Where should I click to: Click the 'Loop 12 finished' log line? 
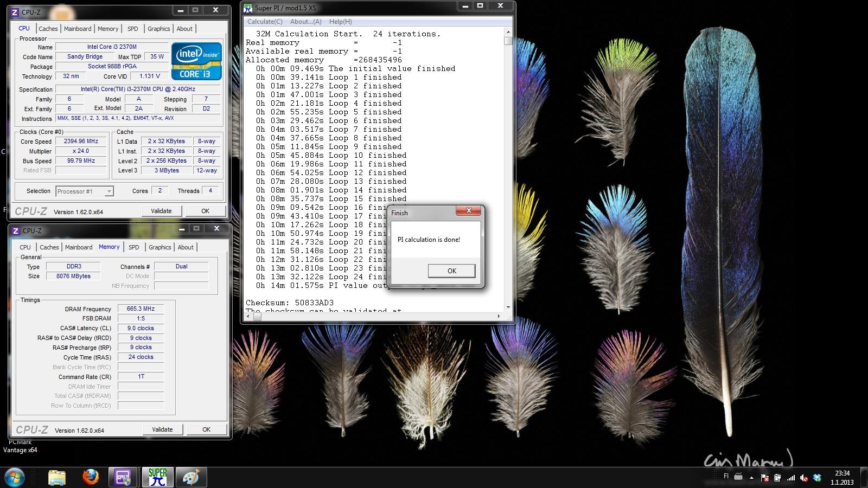click(x=331, y=172)
